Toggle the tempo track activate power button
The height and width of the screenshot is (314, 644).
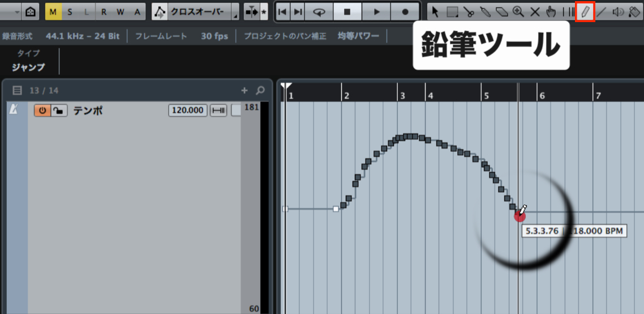tap(42, 111)
